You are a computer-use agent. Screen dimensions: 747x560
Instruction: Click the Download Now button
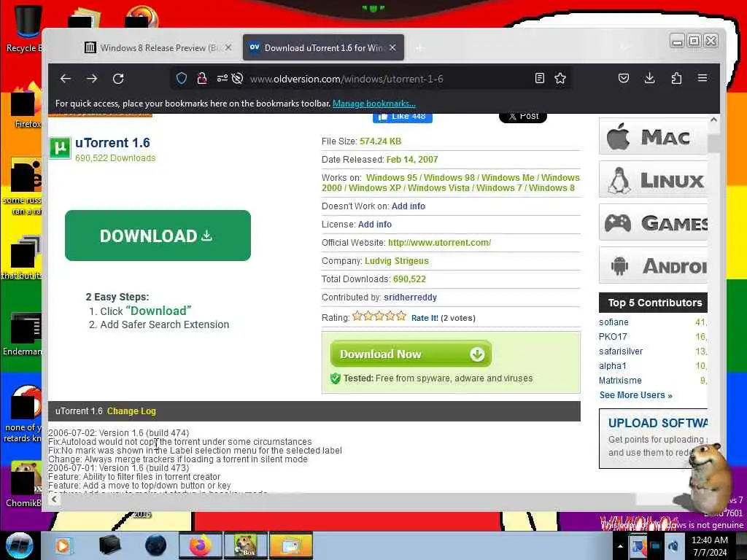411,354
